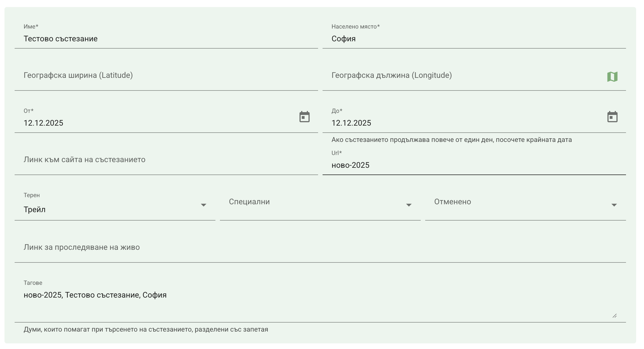Open the calendar picker for the От date

[304, 117]
